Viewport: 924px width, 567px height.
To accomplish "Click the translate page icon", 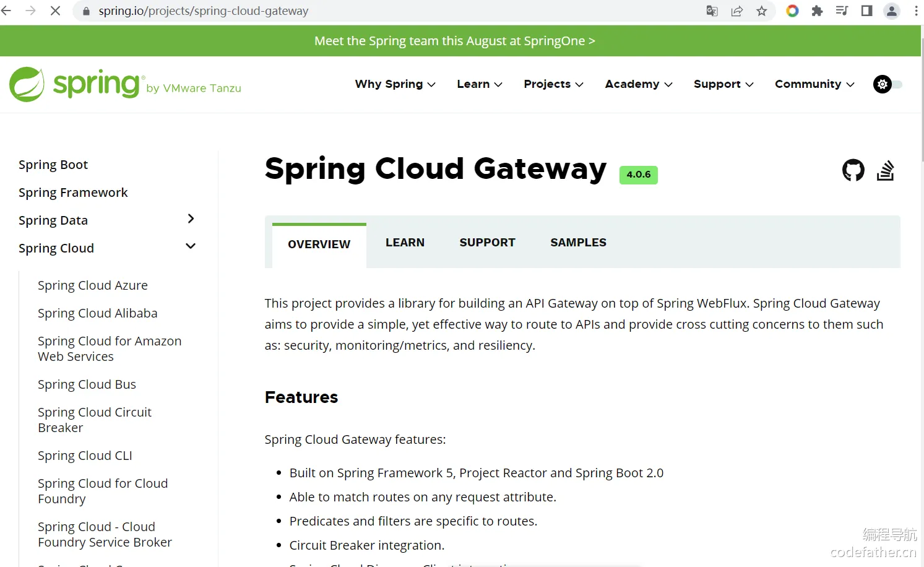I will pyautogui.click(x=712, y=11).
